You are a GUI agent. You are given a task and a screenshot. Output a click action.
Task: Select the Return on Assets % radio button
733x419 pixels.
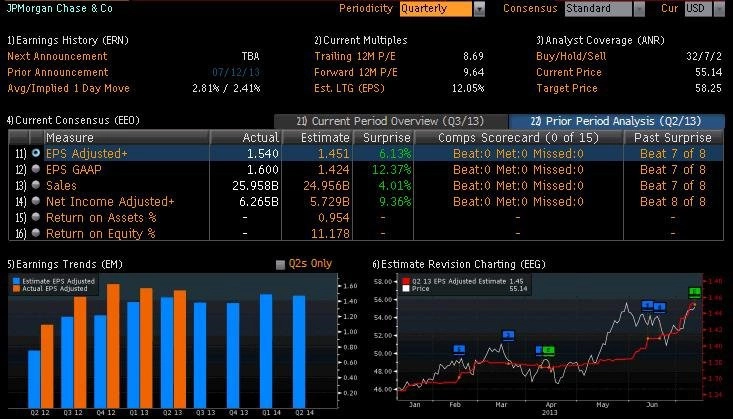(x=36, y=217)
